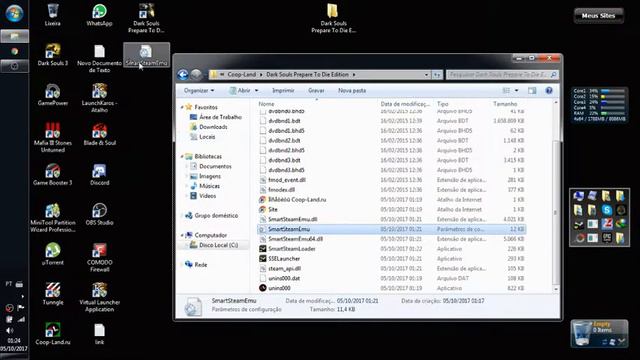Select the Site internet shortcut file

point(273,209)
